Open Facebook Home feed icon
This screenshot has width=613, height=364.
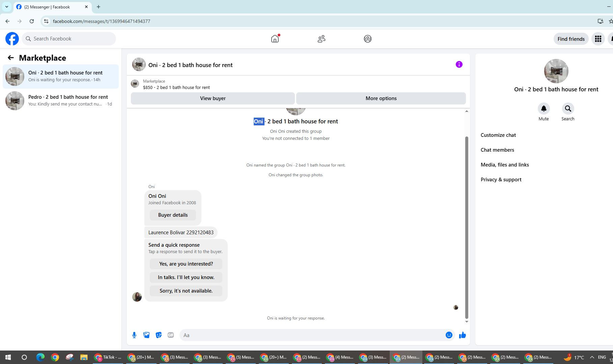tap(275, 39)
